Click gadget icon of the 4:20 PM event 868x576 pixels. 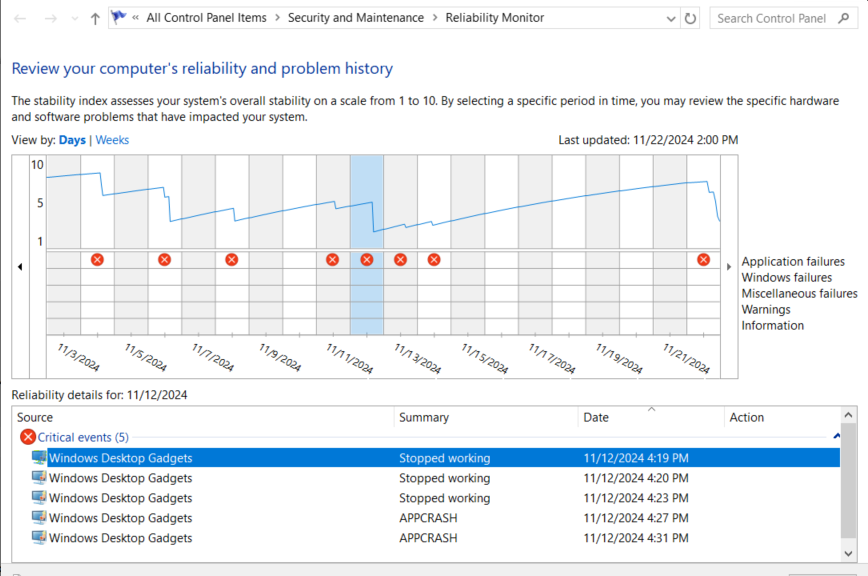click(x=39, y=478)
